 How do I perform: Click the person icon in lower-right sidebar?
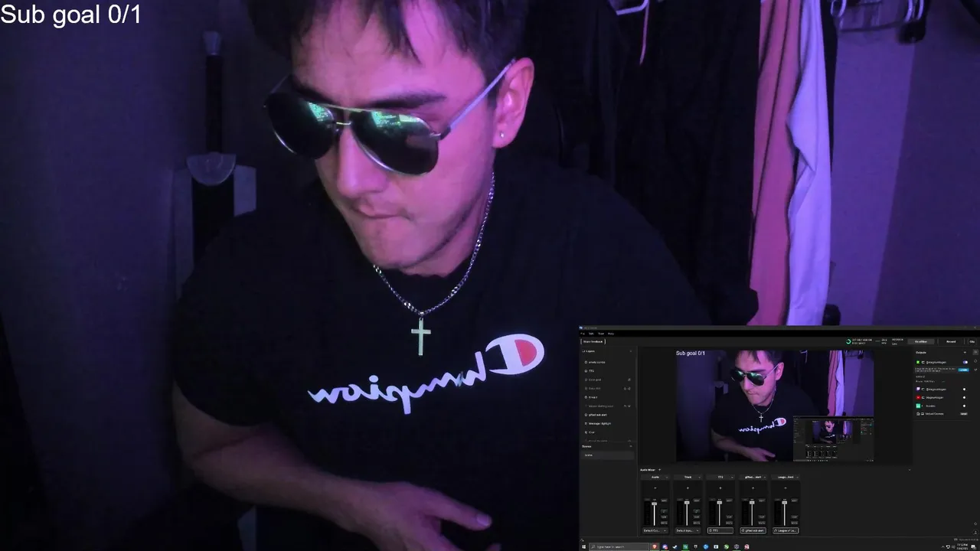[975, 533]
